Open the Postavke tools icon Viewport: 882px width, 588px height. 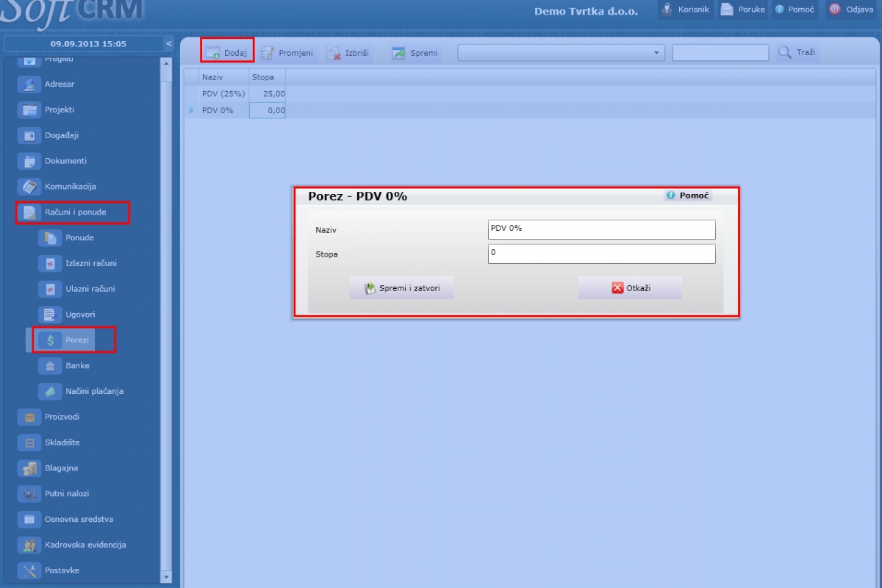coord(29,570)
